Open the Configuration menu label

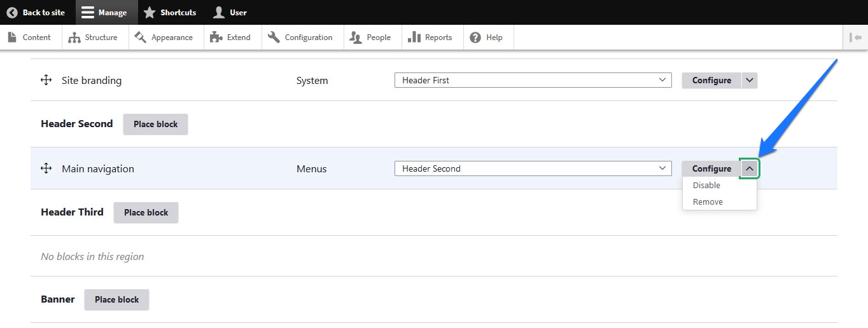309,38
